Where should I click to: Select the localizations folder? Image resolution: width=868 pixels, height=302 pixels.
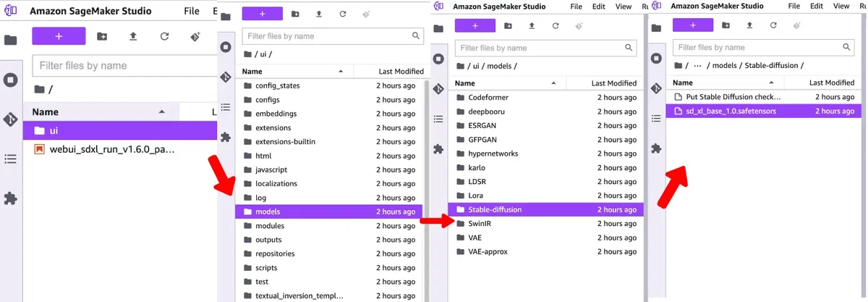330,183
